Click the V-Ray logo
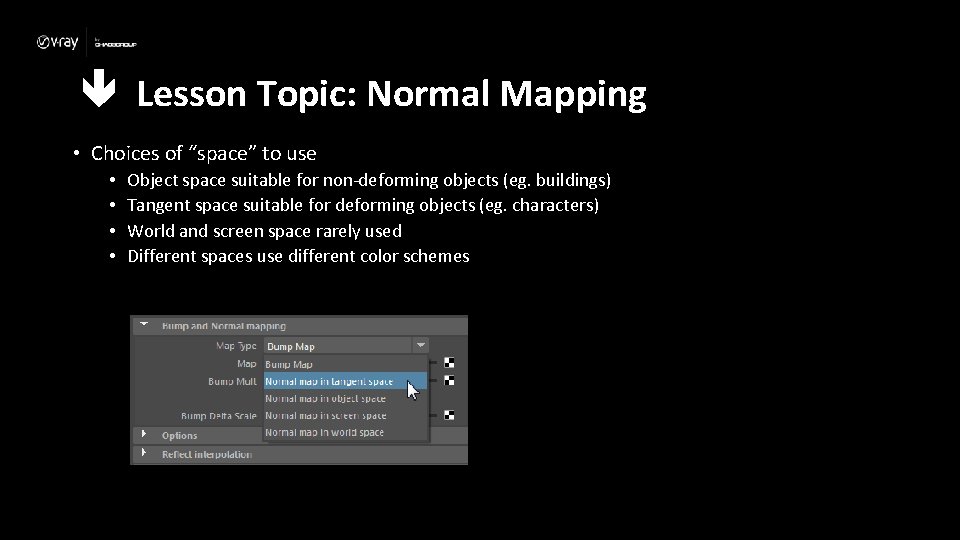Image resolution: width=960 pixels, height=540 pixels. tap(58, 42)
